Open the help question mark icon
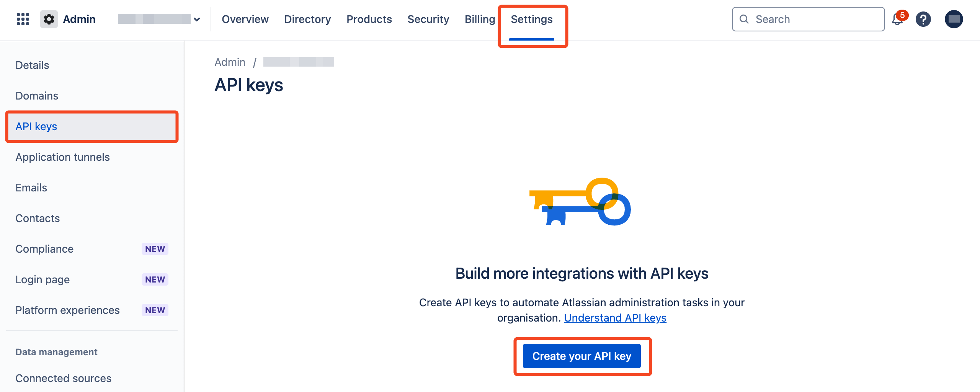Viewport: 980px width, 392px height. coord(923,19)
